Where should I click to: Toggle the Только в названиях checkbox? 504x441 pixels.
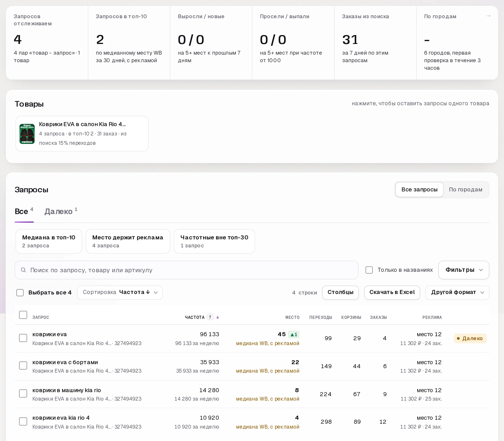click(369, 270)
